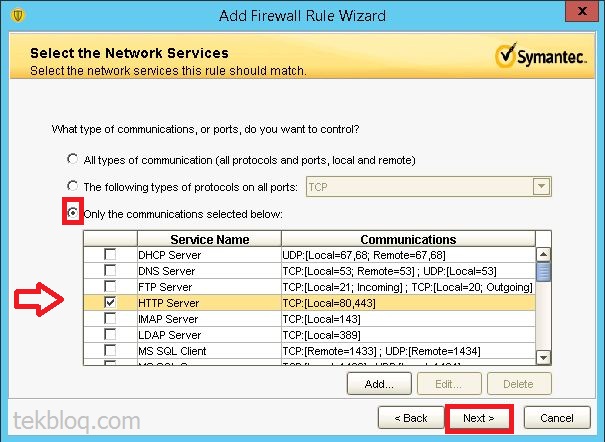Click TCP:[Local=80,443] communications cell
The image size is (605, 442).
(408, 303)
